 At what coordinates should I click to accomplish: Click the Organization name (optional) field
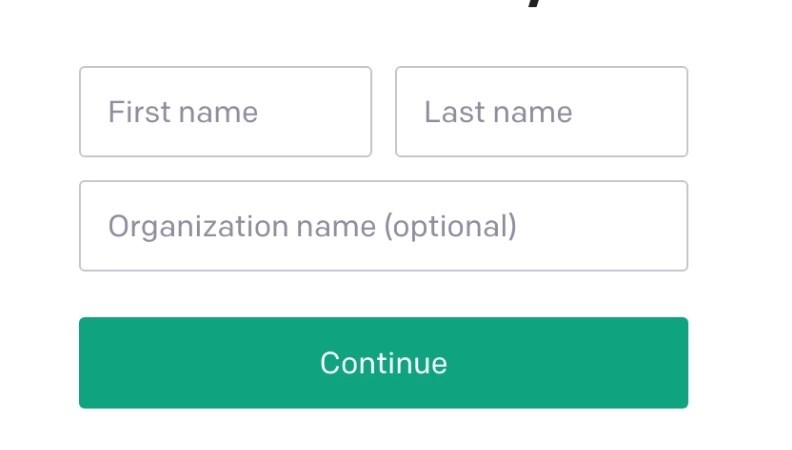[x=383, y=226]
